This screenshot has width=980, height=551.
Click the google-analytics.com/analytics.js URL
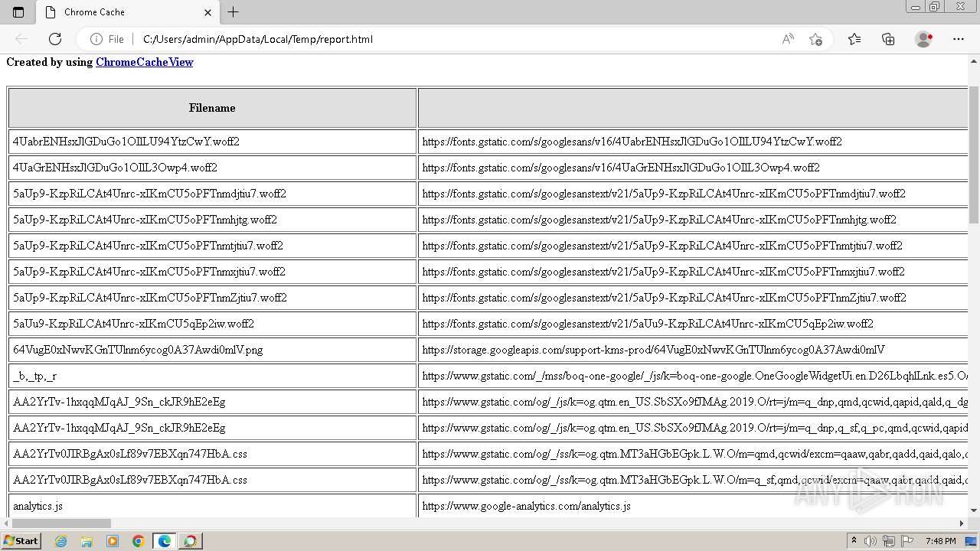click(527, 506)
